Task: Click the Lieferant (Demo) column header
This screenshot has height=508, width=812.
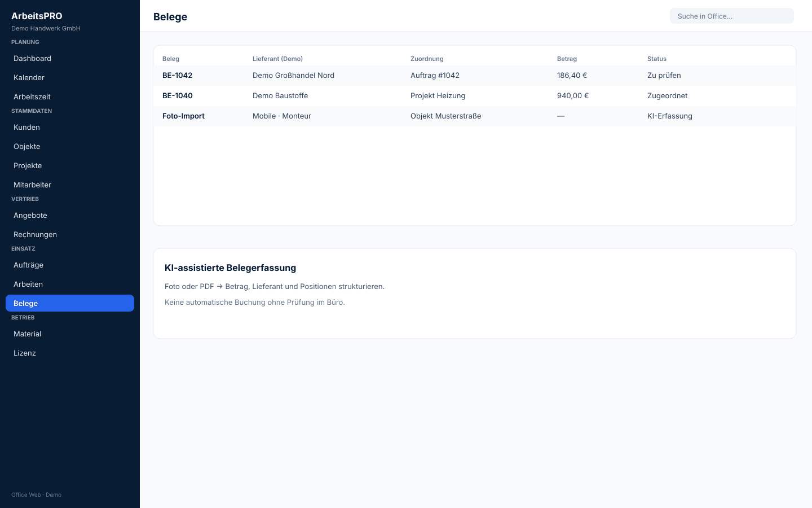Action: pyautogui.click(x=277, y=59)
